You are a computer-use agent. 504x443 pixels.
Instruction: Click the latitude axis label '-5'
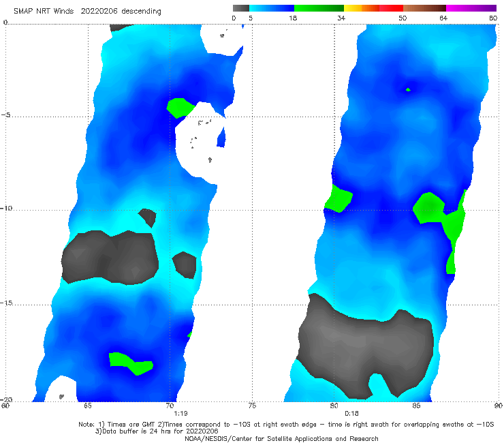5,115
